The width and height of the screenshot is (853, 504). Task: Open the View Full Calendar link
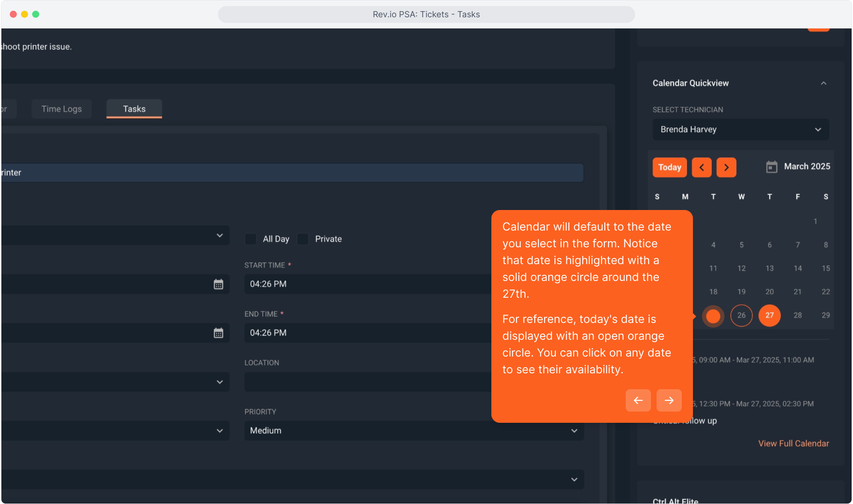pos(793,443)
